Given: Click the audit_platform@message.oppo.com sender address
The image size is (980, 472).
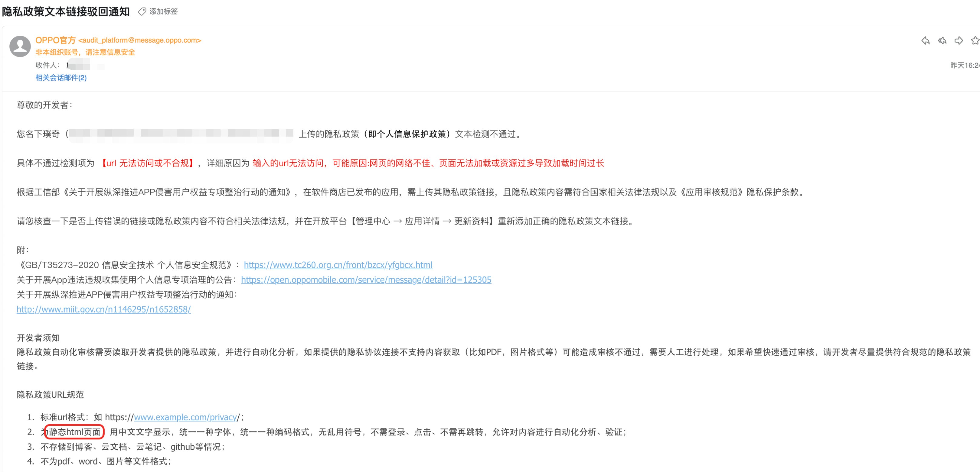Looking at the screenshot, I should 140,40.
